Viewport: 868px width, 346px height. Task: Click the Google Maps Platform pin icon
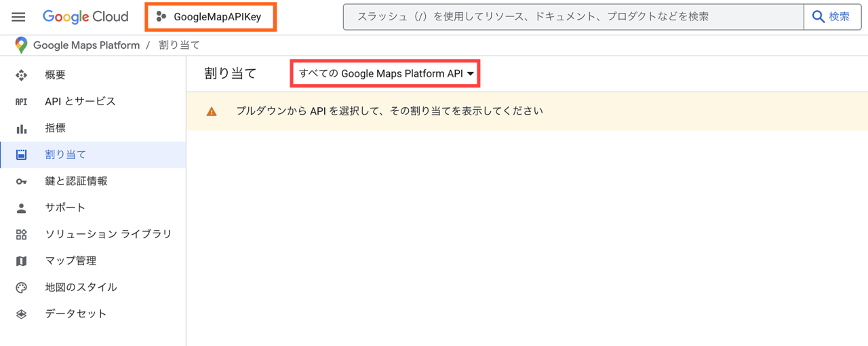[x=21, y=45]
